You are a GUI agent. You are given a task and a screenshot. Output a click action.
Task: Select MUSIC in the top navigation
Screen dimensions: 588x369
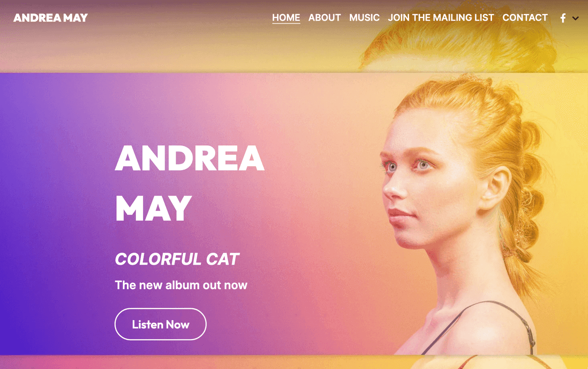(365, 18)
